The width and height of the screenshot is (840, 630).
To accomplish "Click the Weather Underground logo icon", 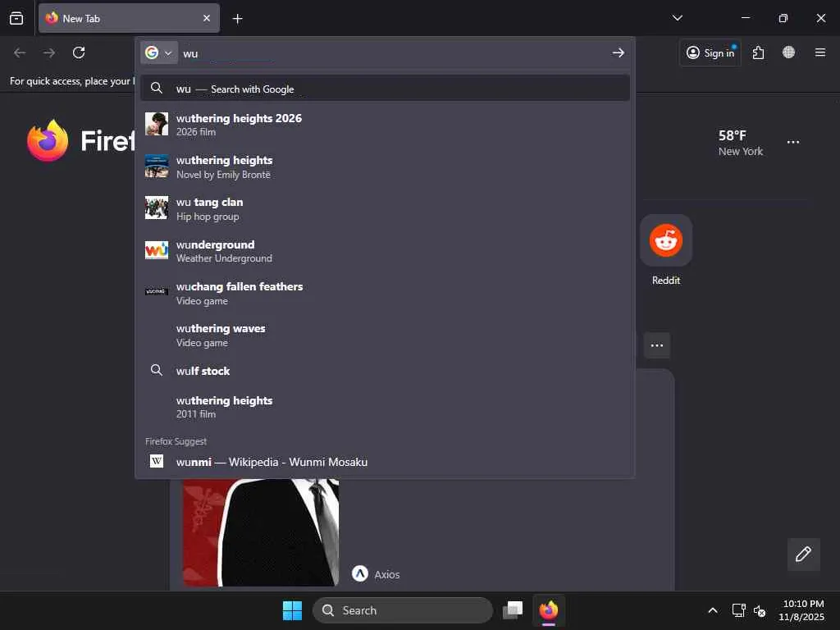I will pyautogui.click(x=157, y=250).
